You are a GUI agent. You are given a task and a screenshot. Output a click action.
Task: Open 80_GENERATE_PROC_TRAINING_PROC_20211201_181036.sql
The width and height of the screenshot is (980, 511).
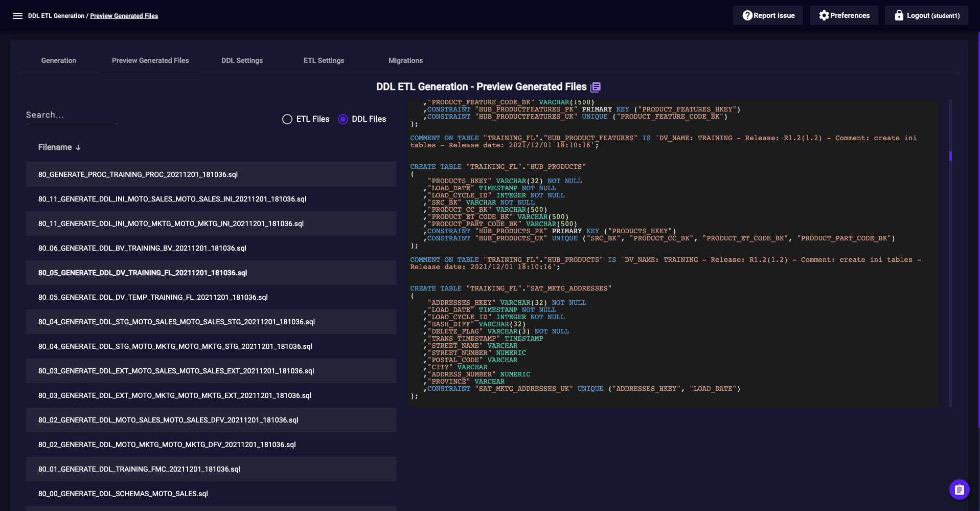(211, 174)
